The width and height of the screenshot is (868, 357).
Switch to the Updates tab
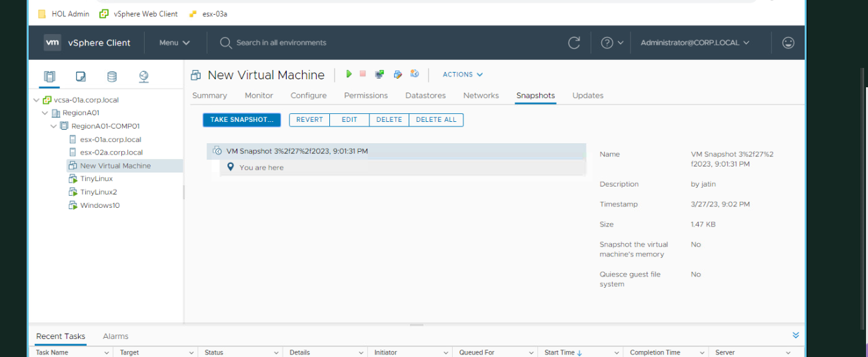coord(588,95)
